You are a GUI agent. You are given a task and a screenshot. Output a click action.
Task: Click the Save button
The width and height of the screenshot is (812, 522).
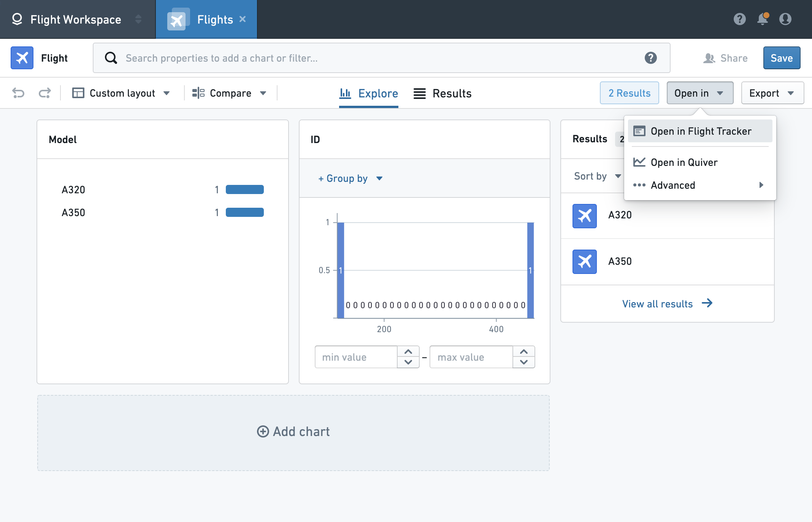pos(782,58)
